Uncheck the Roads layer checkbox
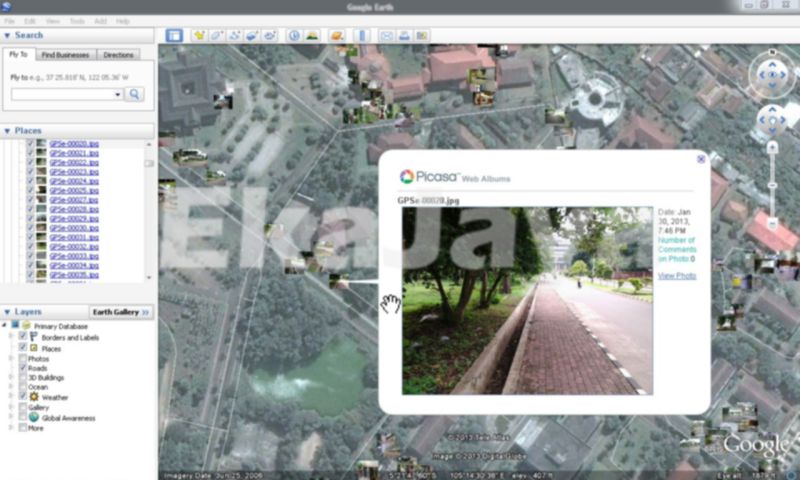 [x=23, y=368]
